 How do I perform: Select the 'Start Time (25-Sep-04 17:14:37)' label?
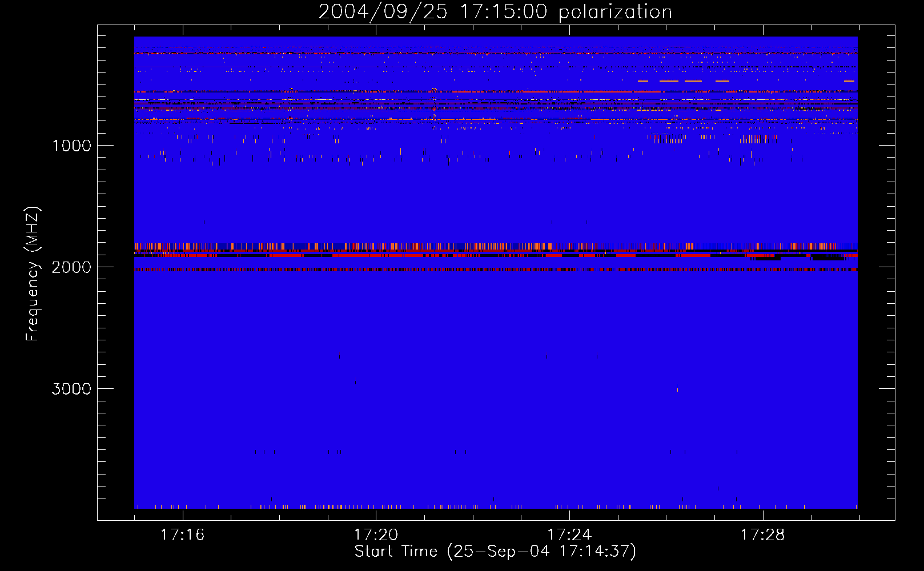click(495, 552)
